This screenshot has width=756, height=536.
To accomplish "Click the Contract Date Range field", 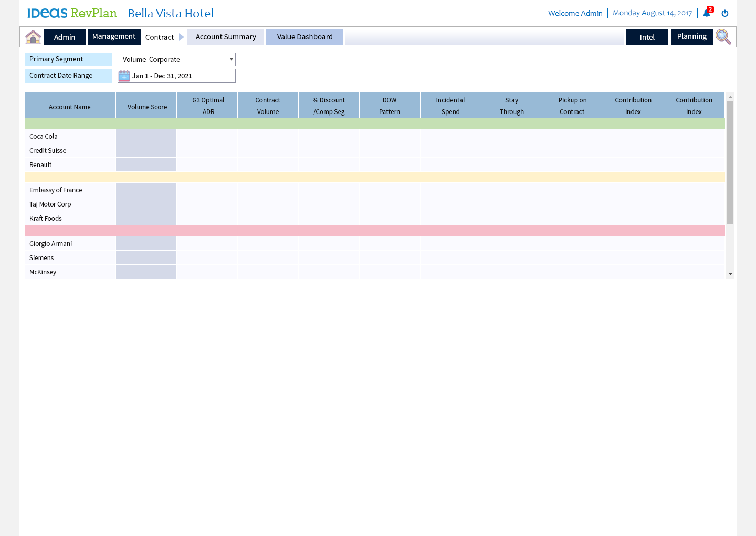I will pos(182,76).
